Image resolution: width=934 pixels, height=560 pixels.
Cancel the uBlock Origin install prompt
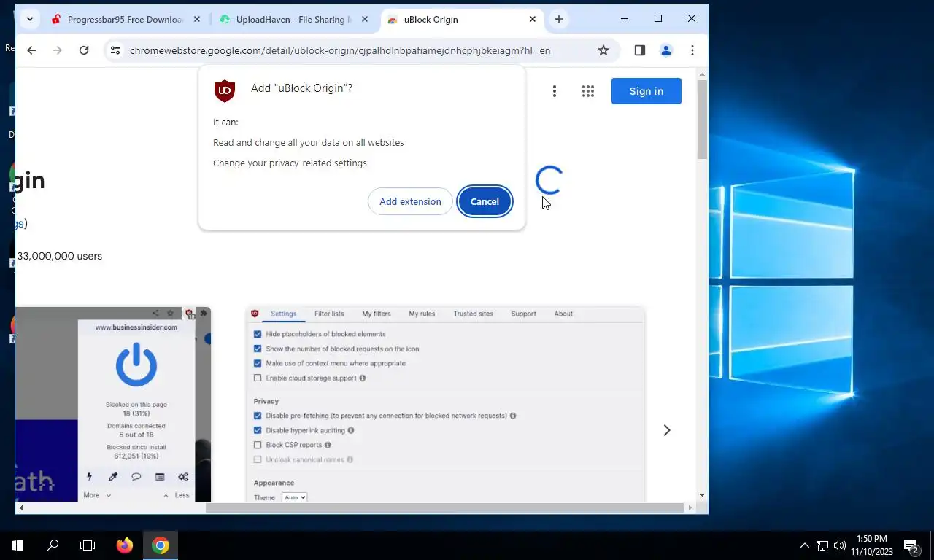485,201
